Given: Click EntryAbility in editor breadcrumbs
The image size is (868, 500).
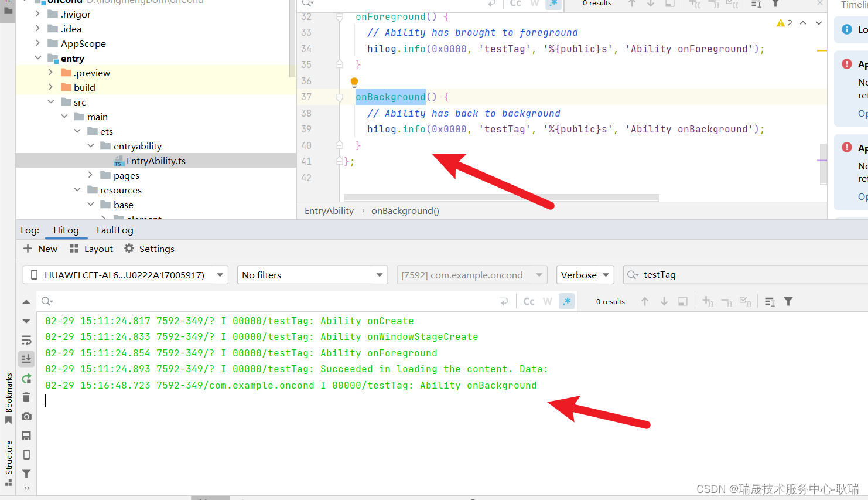Looking at the screenshot, I should (329, 211).
